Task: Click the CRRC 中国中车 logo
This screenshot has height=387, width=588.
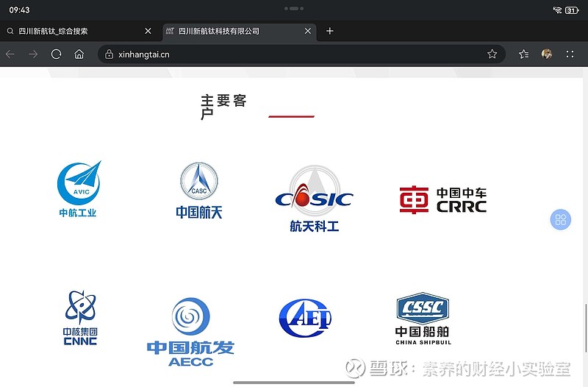Action: [443, 200]
